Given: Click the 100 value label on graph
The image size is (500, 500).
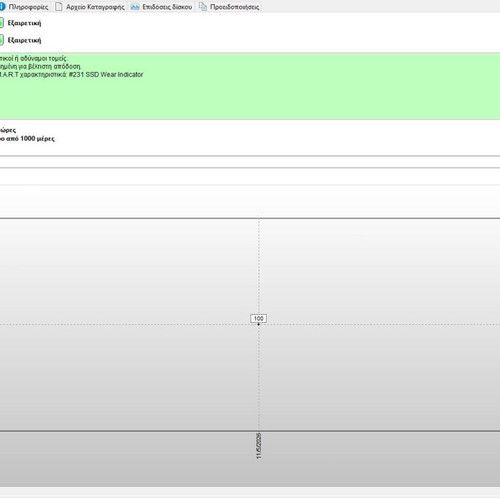Looking at the screenshot, I should (259, 319).
